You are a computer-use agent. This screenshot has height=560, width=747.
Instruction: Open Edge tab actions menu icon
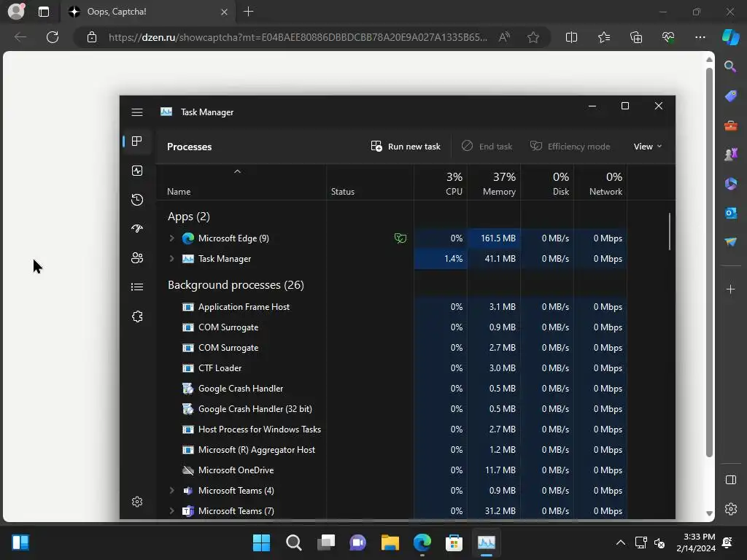pos(43,12)
